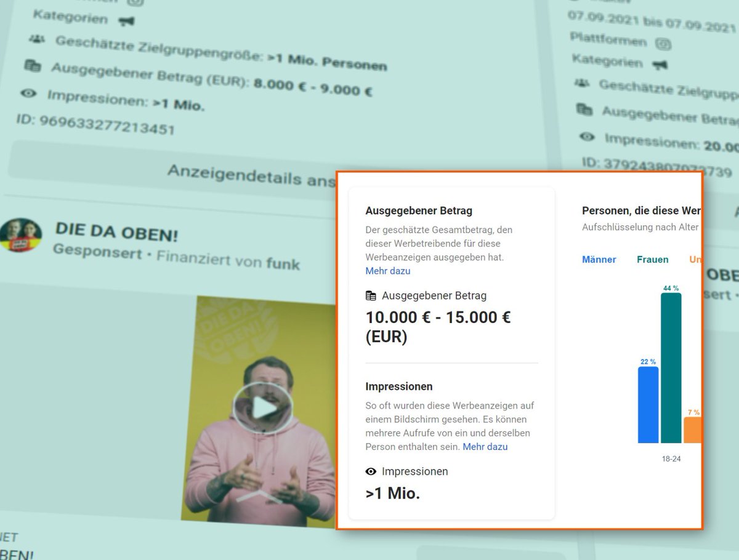Click the eye icon beside 'Impressionen' in popup
739x560 pixels.
(371, 471)
